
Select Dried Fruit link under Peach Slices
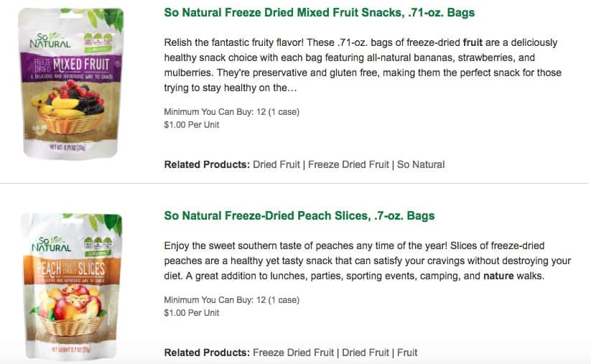pos(366,353)
